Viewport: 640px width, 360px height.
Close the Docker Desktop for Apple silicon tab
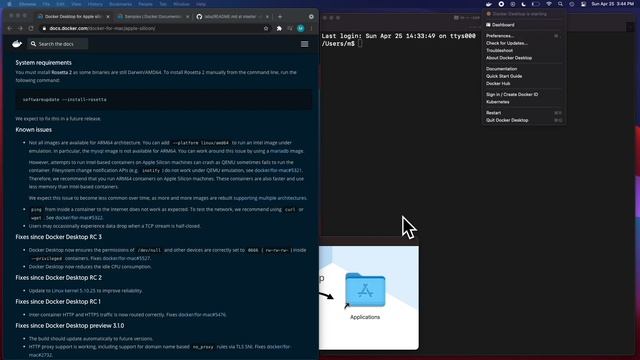click(x=108, y=17)
